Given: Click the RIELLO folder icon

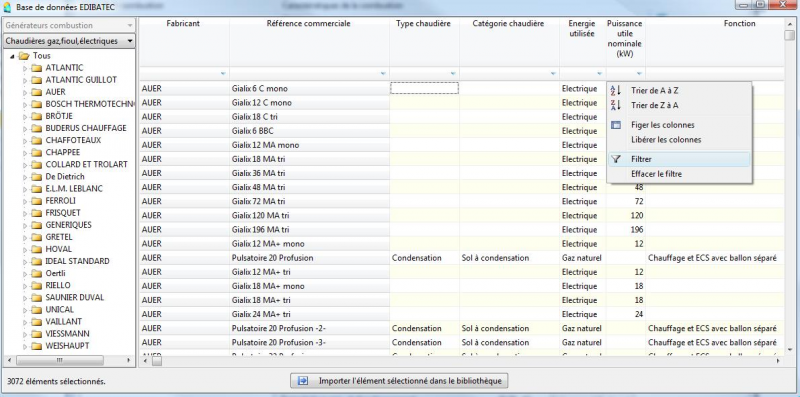Looking at the screenshot, I should click(x=36, y=285).
